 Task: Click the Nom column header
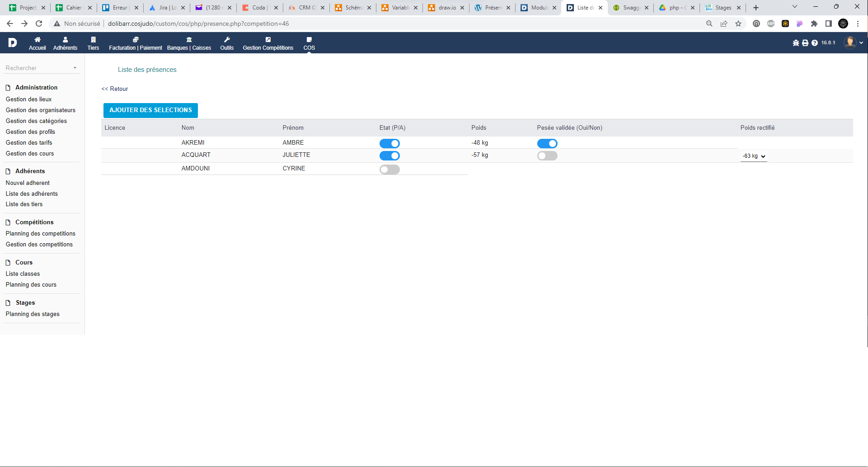[188, 128]
